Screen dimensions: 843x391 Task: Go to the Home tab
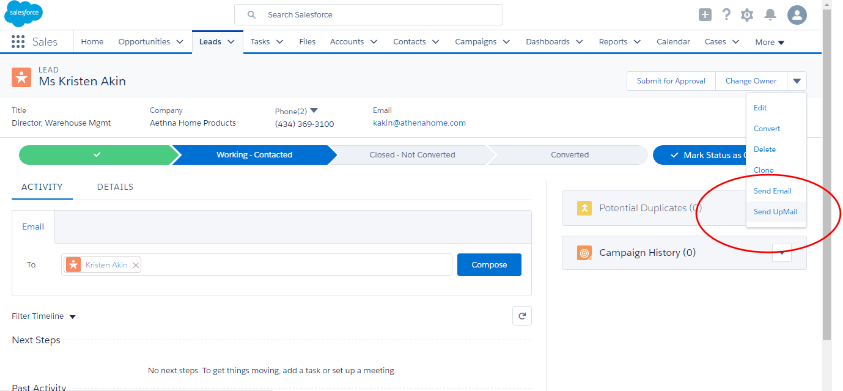pyautogui.click(x=92, y=41)
